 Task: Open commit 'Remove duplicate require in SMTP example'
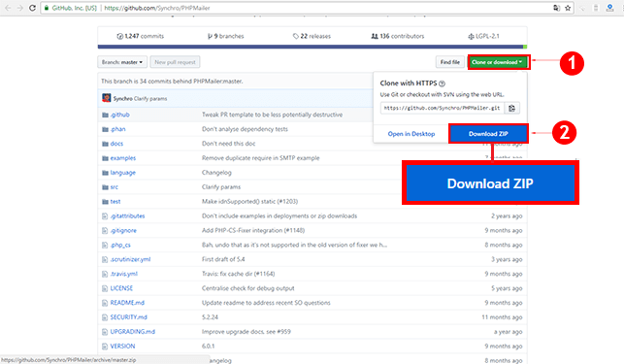(x=261, y=158)
